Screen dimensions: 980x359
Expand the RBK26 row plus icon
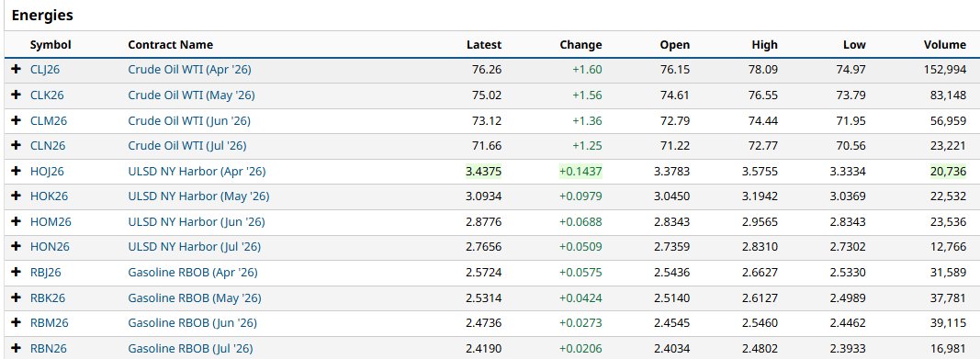pyautogui.click(x=17, y=297)
